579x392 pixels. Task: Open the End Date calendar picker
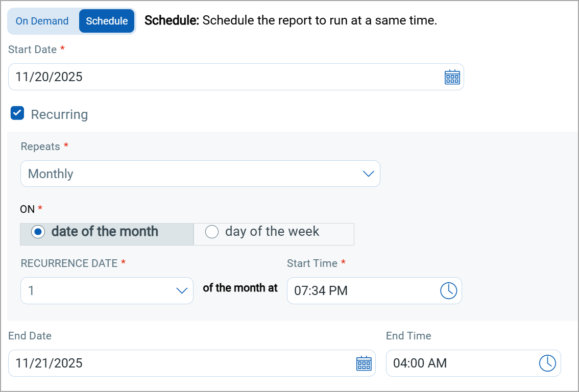(x=364, y=363)
